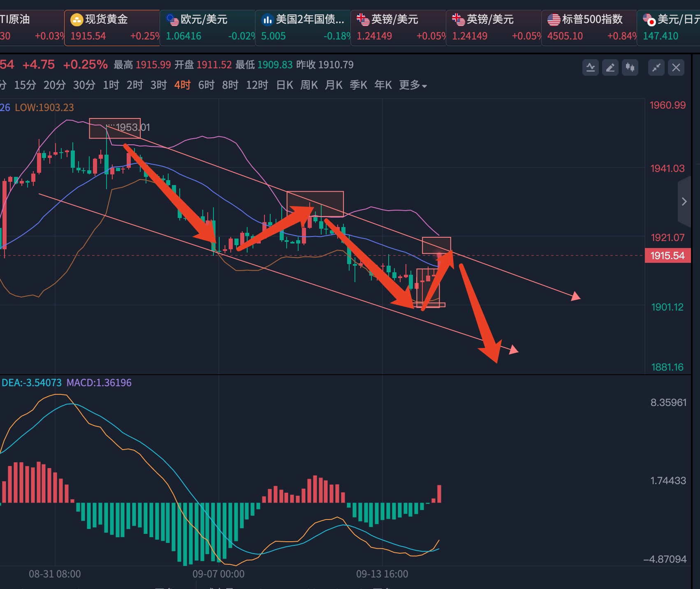
Task: Click the MACD:1.36196 indicator label
Action: pos(99,383)
